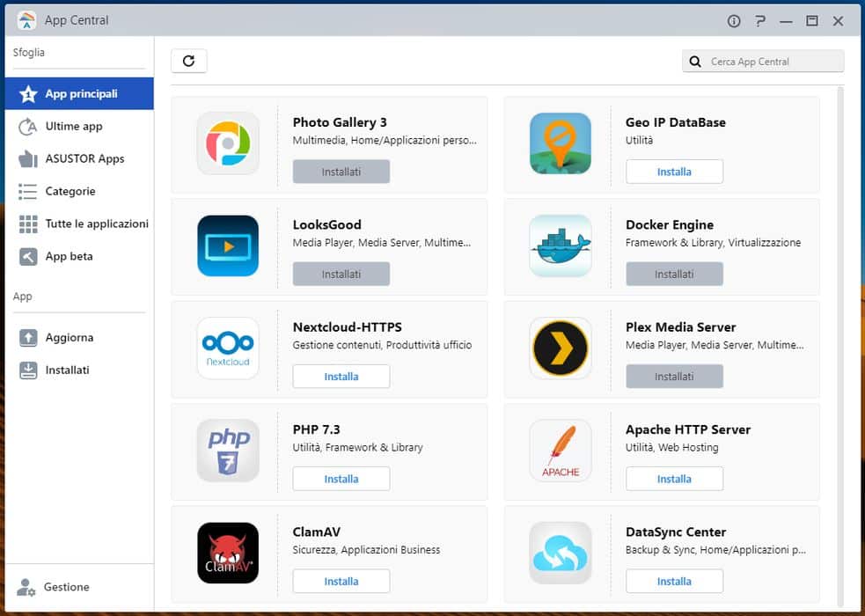
Task: Click the grid icon for Tutte le applicazioni
Action: coord(28,224)
